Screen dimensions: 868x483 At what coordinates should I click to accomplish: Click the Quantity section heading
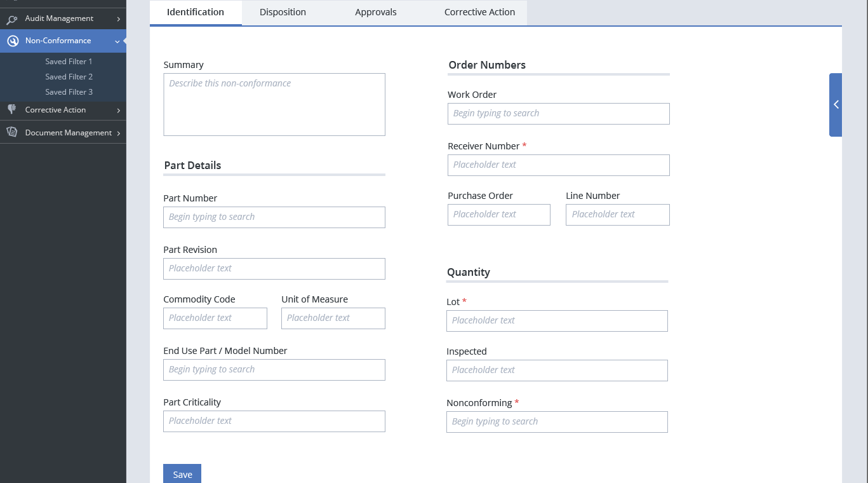tap(469, 272)
